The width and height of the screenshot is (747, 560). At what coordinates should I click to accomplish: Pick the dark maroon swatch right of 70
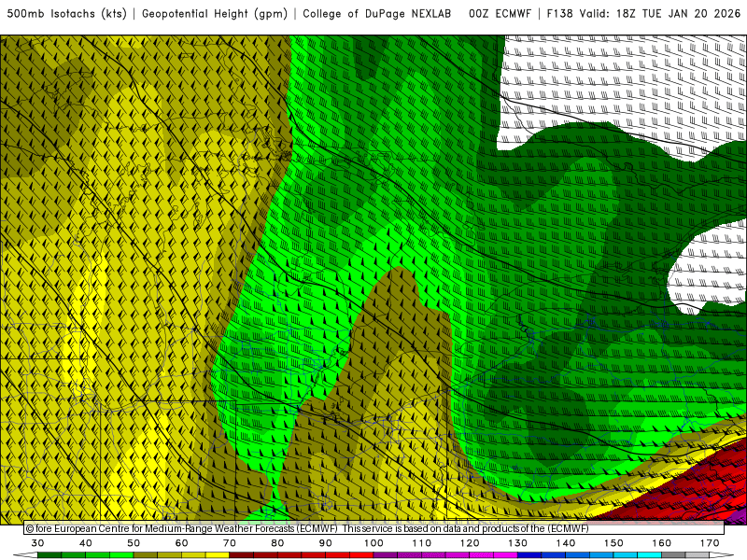[242, 555]
